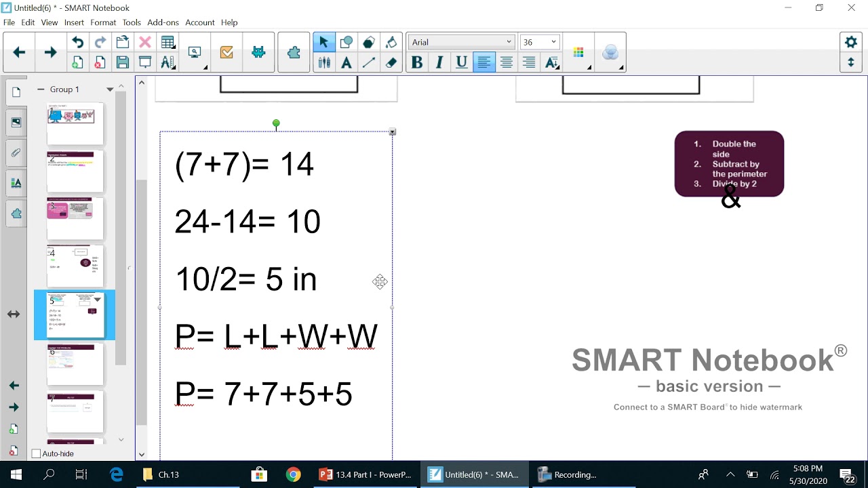Align text right
Viewport: 868px width, 488px height.
[529, 62]
